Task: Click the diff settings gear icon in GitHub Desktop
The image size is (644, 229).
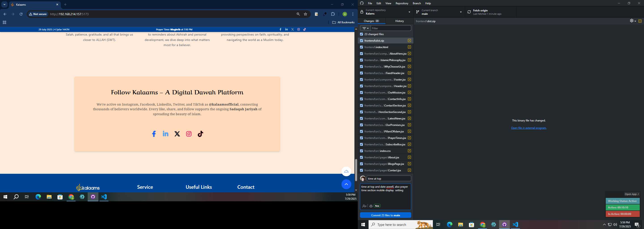Action: click(633, 21)
